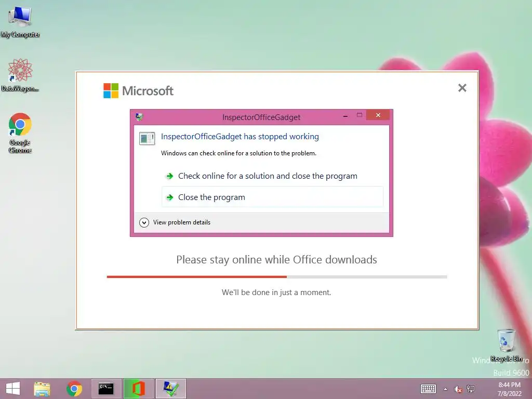Click 'Please stay online while Office downloads' text
This screenshot has height=399, width=532.
[x=276, y=260]
